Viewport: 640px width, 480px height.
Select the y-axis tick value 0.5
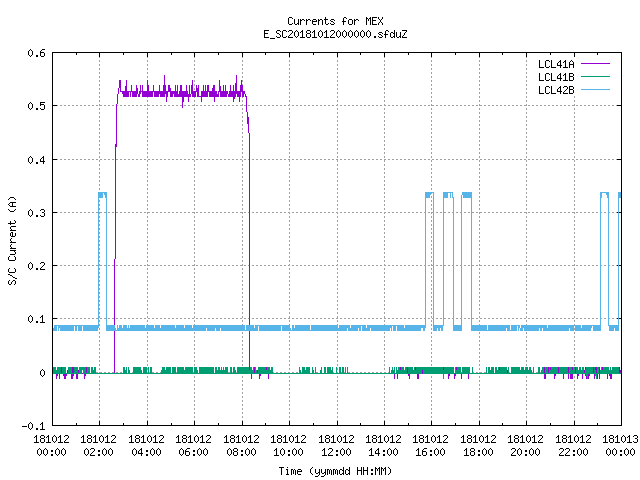(x=36, y=106)
